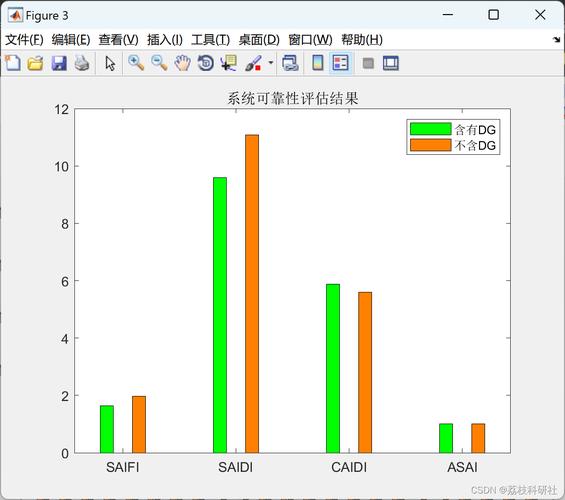This screenshot has height=500, width=565.
Task: Open the 工具(T) menu
Action: click(210, 40)
